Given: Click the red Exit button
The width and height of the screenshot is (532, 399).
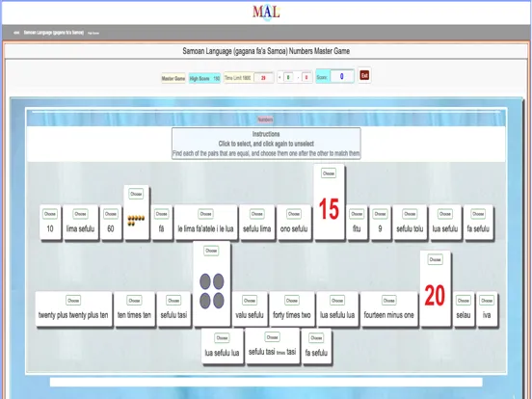Looking at the screenshot, I should coord(364,75).
